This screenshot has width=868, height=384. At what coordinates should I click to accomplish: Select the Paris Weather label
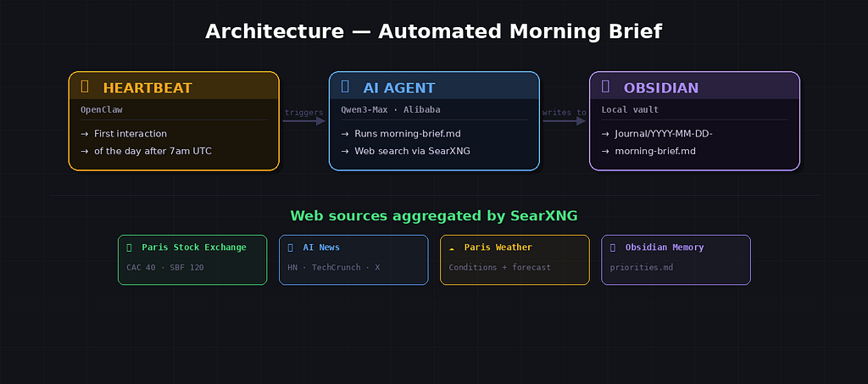(x=498, y=248)
